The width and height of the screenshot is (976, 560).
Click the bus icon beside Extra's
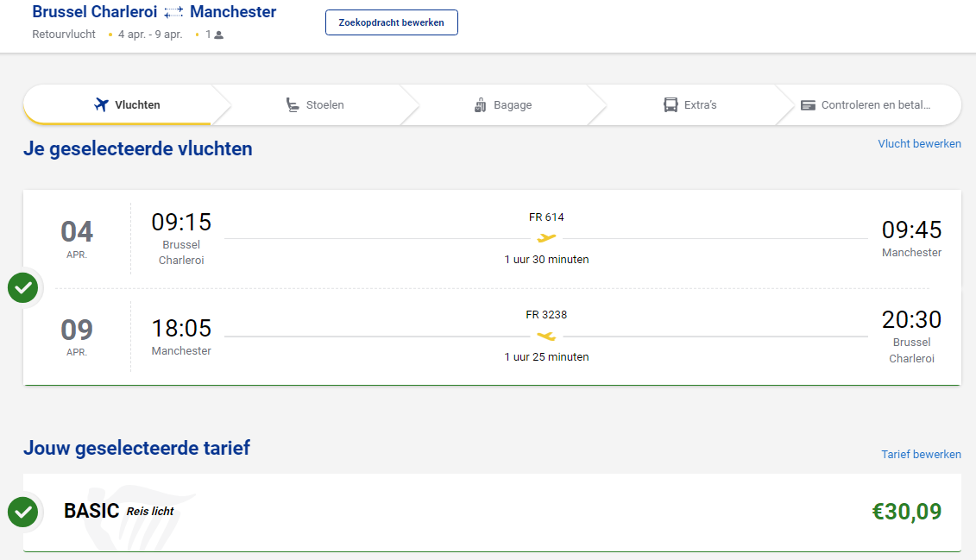tap(671, 105)
